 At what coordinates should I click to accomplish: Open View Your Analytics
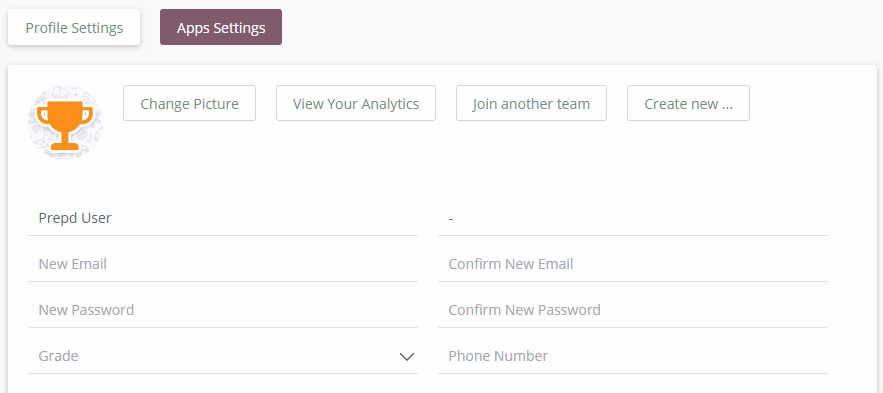(356, 103)
